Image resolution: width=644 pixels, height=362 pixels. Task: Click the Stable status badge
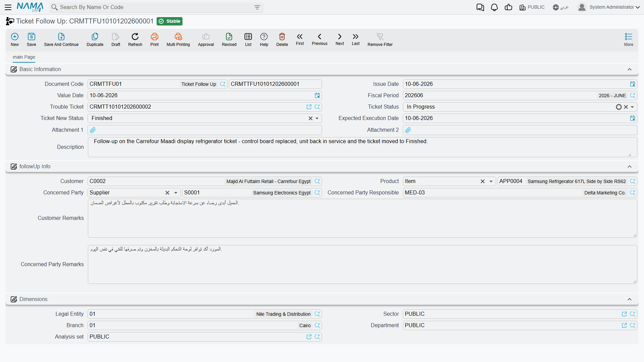[169, 21]
